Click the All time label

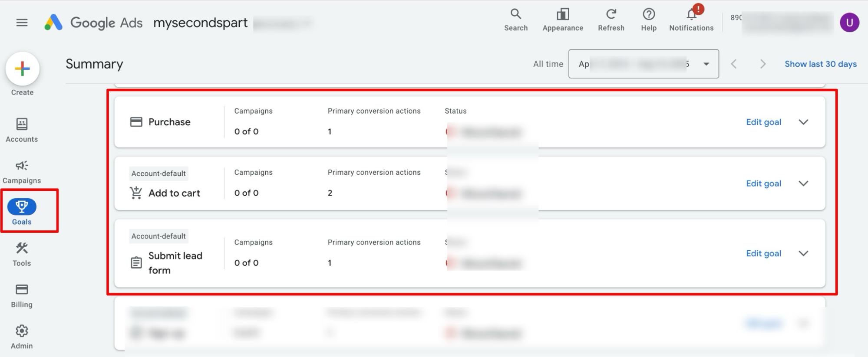click(548, 64)
